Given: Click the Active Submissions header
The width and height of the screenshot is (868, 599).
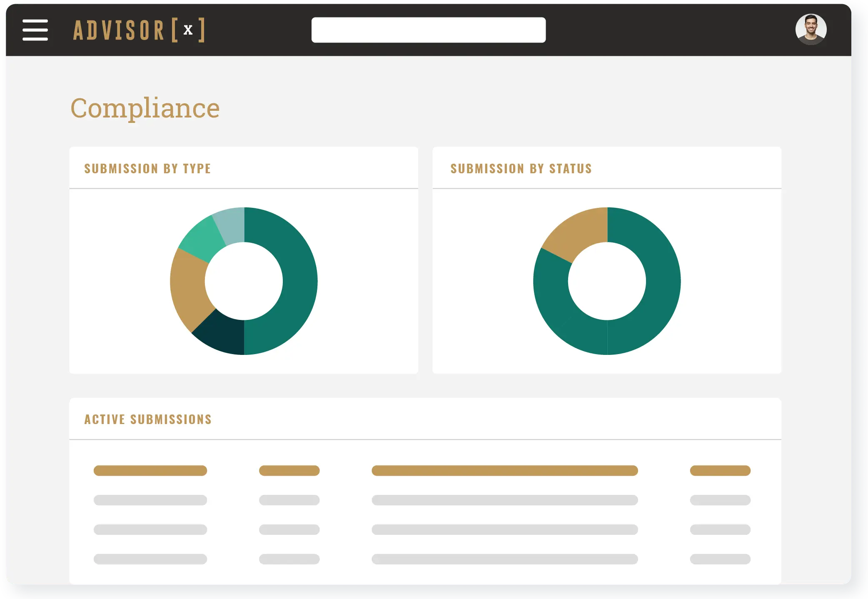Looking at the screenshot, I should point(148,419).
